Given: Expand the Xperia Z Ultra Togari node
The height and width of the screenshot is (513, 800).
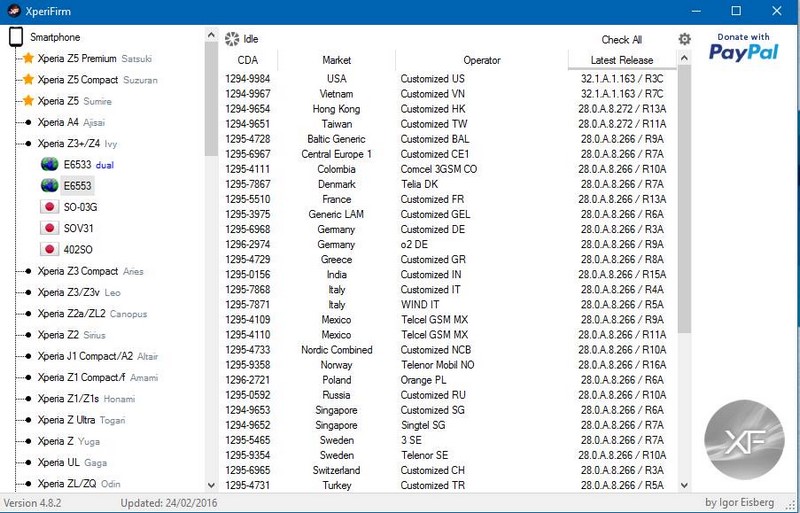Looking at the screenshot, I should [x=28, y=420].
